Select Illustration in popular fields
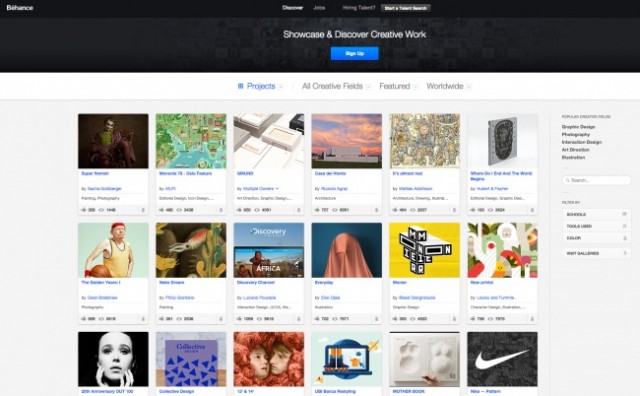Image resolution: width=640 pixels, height=396 pixels. click(573, 157)
